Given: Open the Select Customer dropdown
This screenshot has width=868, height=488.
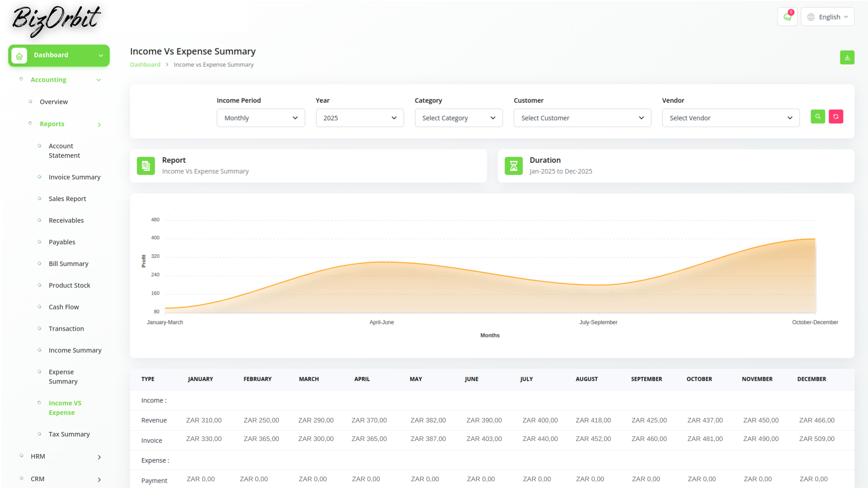Looking at the screenshot, I should [582, 118].
